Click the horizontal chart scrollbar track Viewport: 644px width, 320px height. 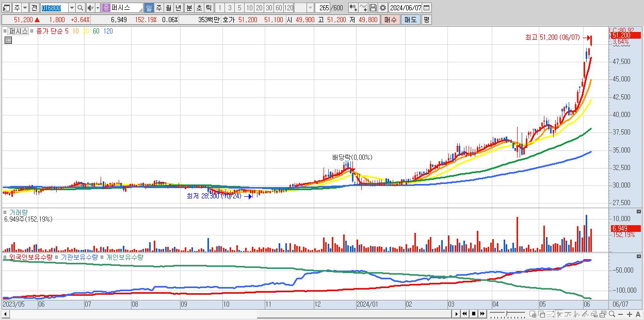click(230, 313)
